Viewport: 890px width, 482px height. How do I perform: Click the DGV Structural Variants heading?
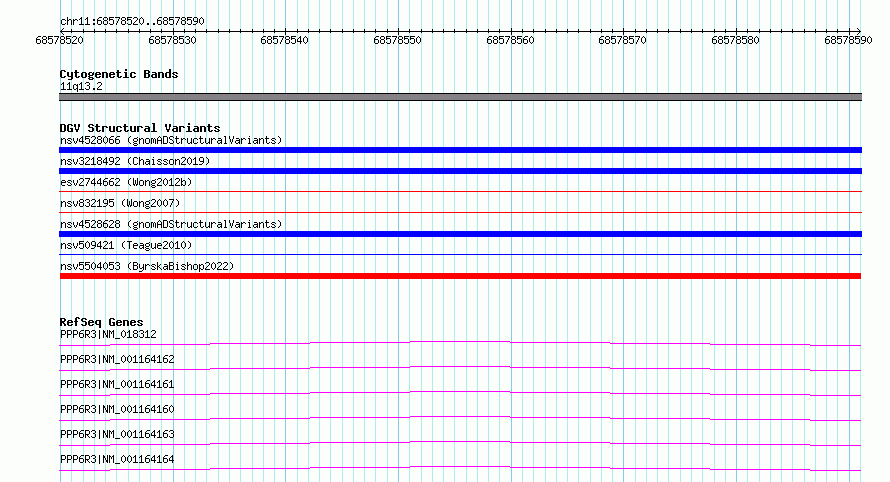click(140, 128)
